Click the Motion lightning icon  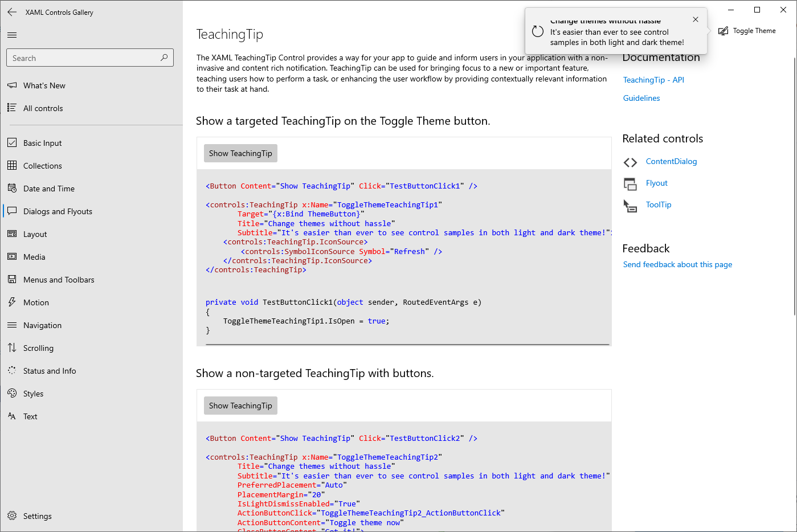13,302
